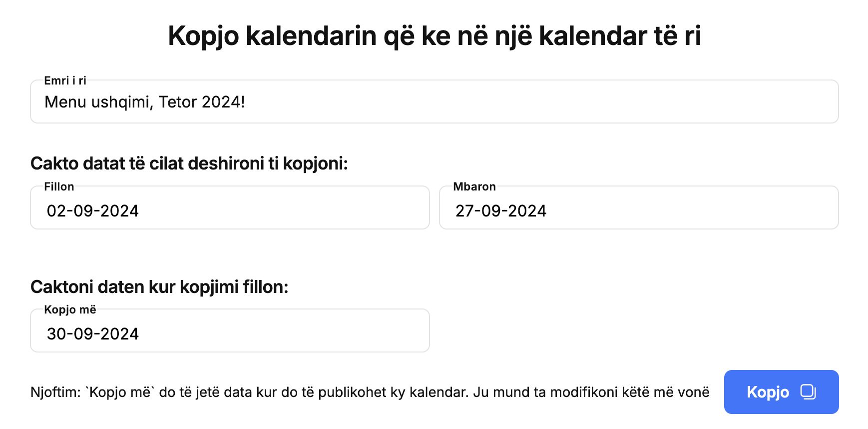Click the Kopjo më field label

70,309
